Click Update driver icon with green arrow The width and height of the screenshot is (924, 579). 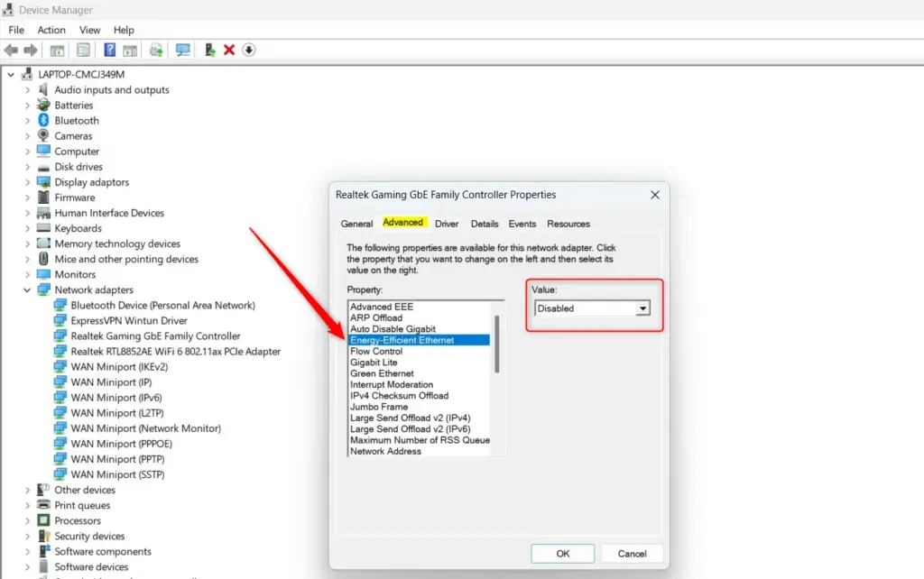209,51
